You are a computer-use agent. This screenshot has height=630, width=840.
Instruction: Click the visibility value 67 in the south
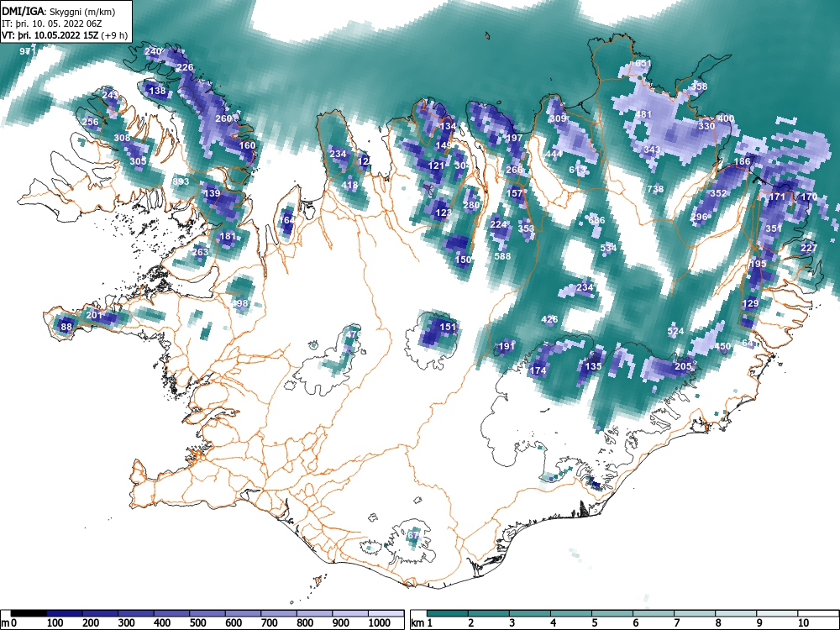[413, 534]
